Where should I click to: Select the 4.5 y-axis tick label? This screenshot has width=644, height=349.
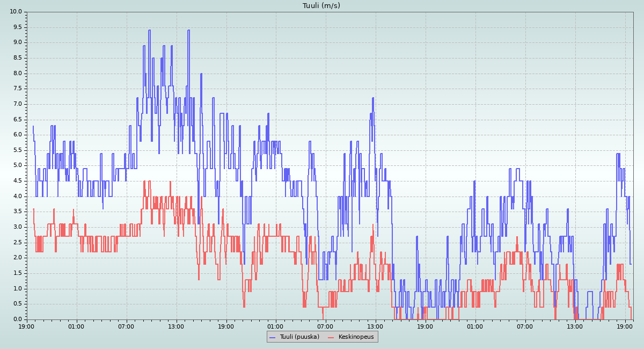click(x=17, y=181)
